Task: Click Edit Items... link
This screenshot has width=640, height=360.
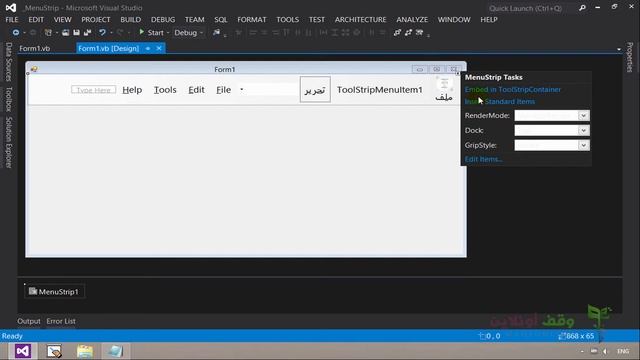Action: click(483, 159)
